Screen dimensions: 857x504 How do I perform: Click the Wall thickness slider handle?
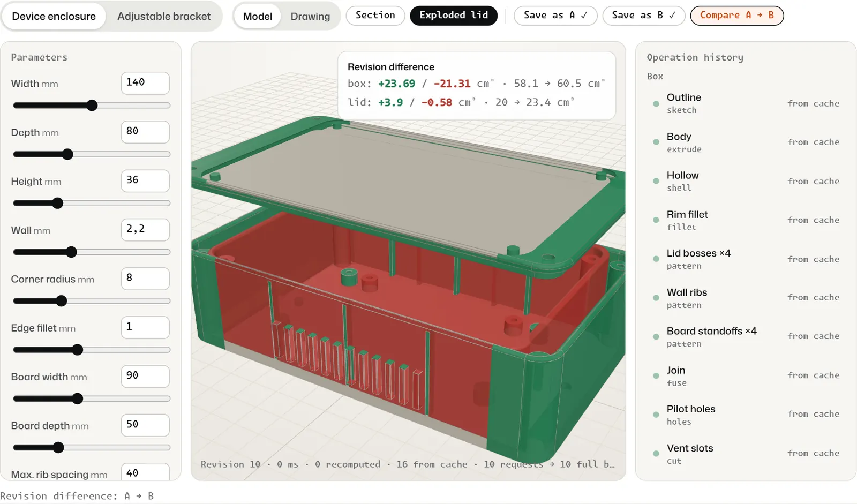71,252
